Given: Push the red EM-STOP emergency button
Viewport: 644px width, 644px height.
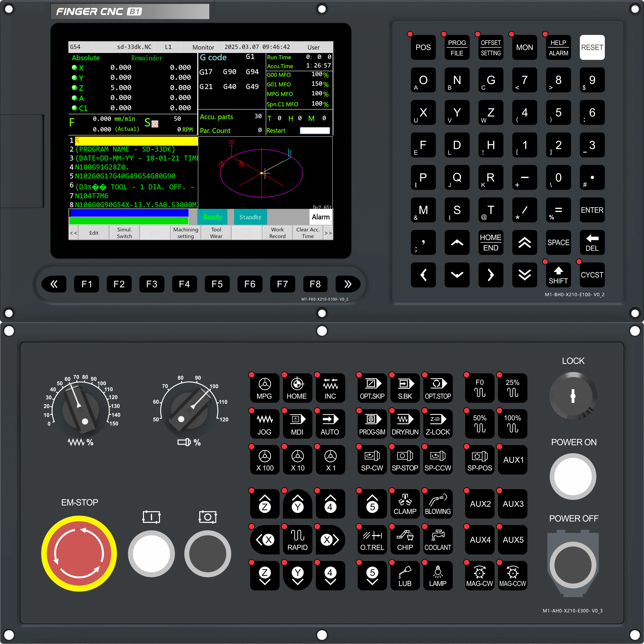Looking at the screenshot, I should 79,553.
